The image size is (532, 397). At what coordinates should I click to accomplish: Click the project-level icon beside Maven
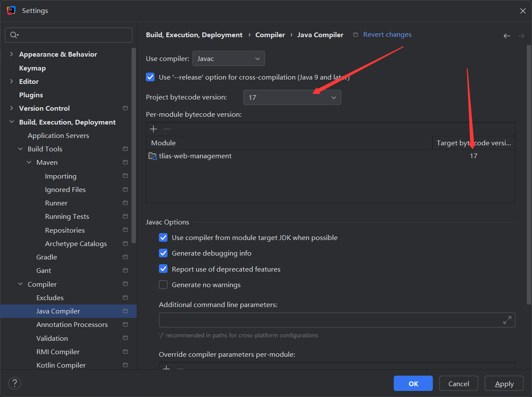[125, 162]
